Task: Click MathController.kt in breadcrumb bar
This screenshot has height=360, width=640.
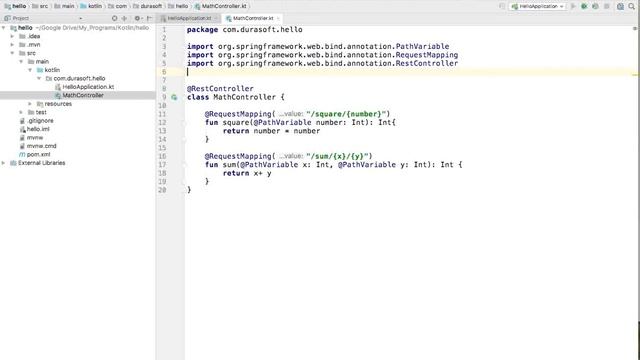Action: 220,6
